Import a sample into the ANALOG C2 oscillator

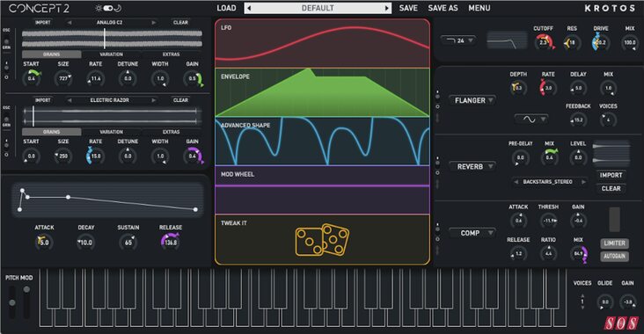click(43, 23)
